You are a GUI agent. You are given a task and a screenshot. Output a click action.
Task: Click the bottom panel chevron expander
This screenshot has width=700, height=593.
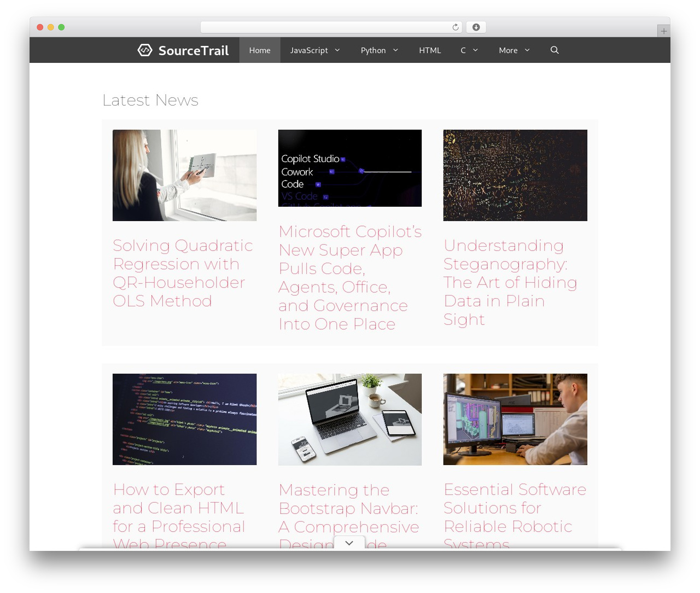coord(349,543)
